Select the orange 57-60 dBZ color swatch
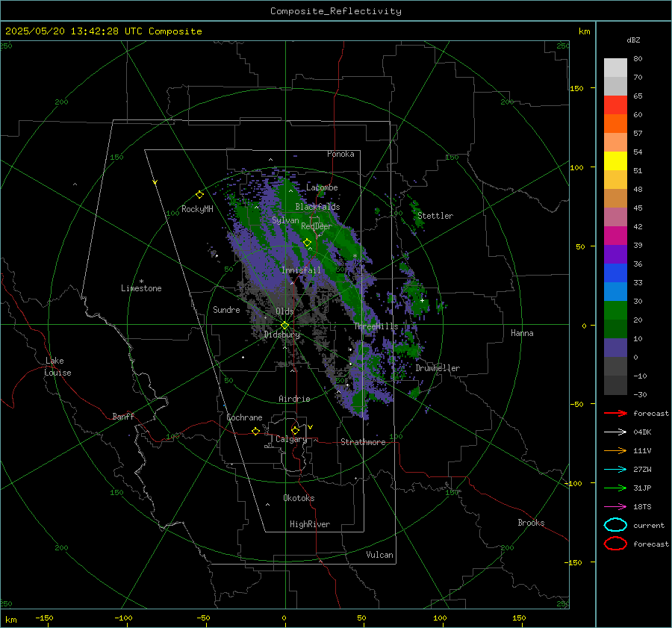 tap(615, 124)
